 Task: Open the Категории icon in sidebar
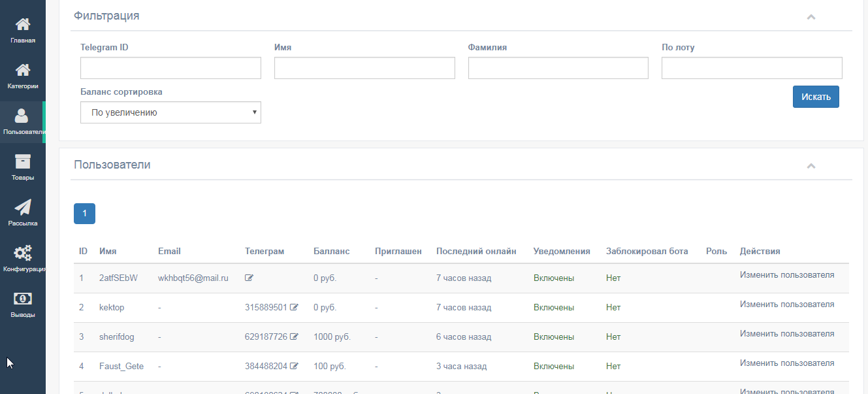point(23,70)
